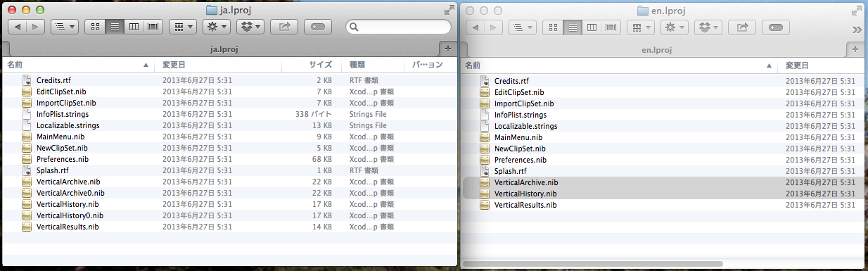Open Action gear menu in en.lproj window
The height and width of the screenshot is (271, 868).
[x=675, y=27]
